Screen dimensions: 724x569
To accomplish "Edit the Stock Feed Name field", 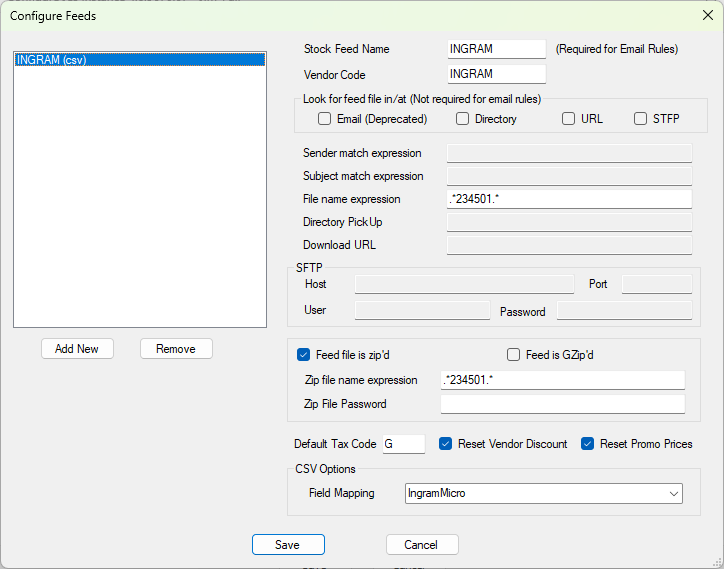I will click(496, 49).
